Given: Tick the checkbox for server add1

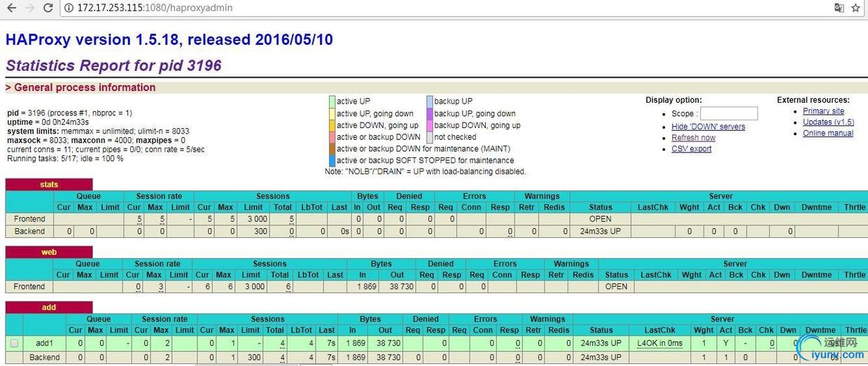Looking at the screenshot, I should [x=14, y=344].
